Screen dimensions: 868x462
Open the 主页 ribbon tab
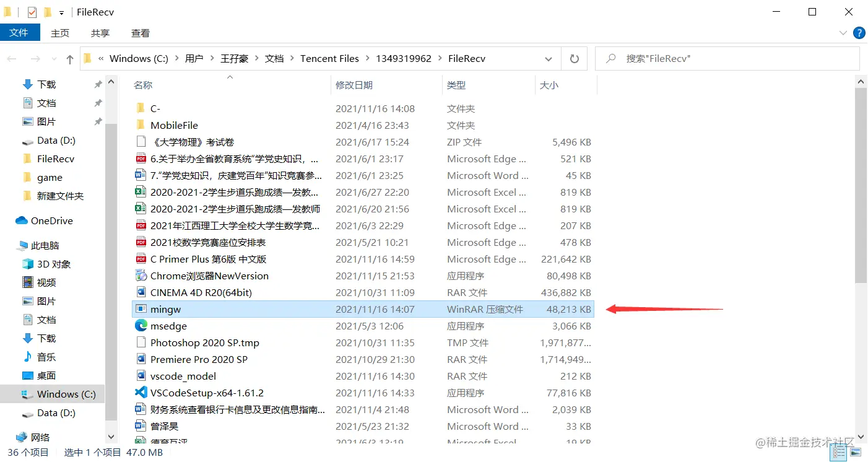60,33
